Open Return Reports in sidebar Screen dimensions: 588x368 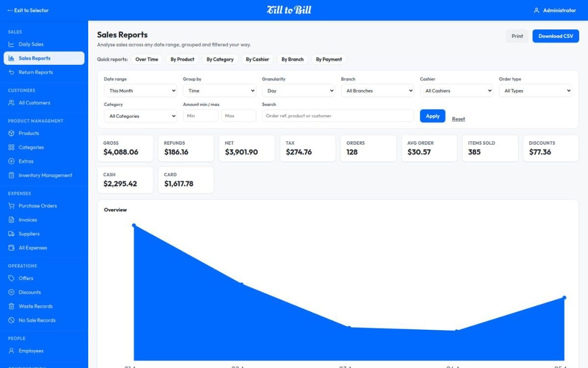44,72
